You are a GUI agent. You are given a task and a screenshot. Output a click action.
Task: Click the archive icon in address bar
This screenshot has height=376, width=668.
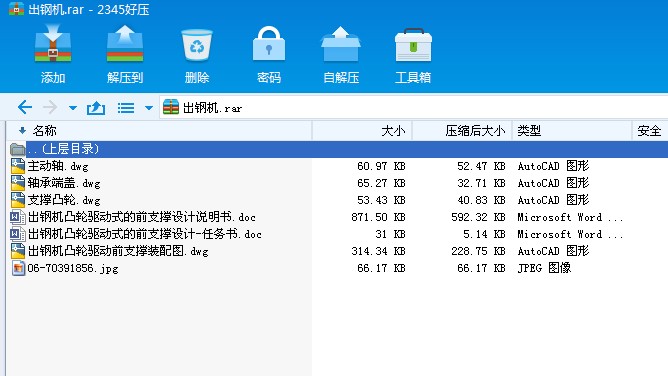pos(171,107)
